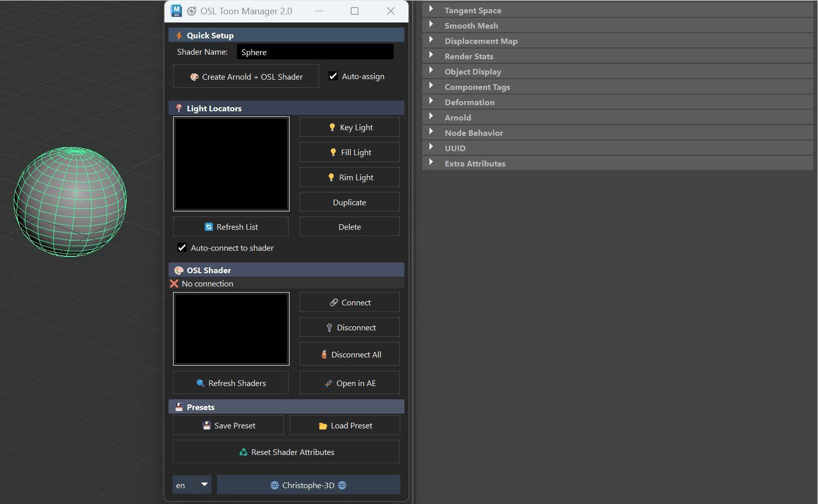Expand the UUID section

pos(431,147)
